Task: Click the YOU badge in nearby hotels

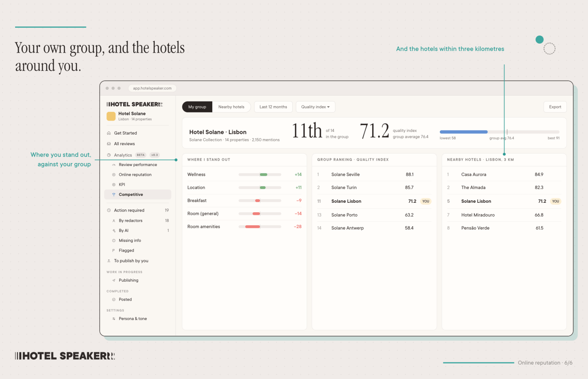Action: pos(556,201)
